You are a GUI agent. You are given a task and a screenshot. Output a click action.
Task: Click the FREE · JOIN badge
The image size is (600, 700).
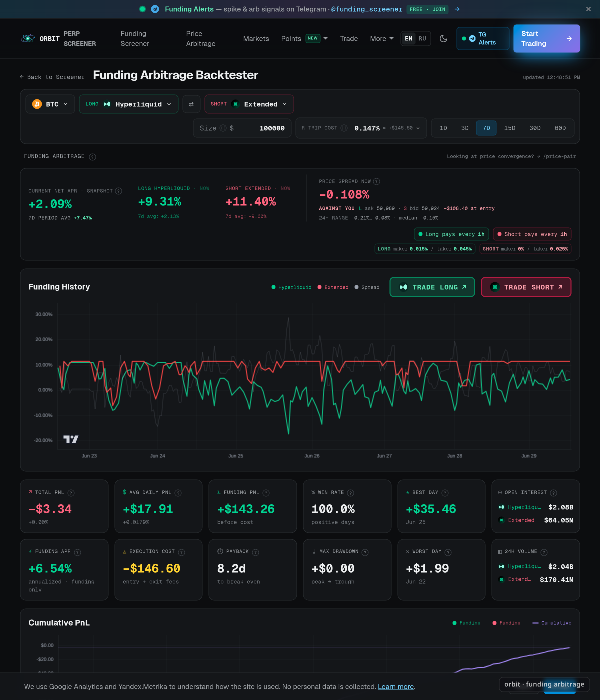(427, 9)
